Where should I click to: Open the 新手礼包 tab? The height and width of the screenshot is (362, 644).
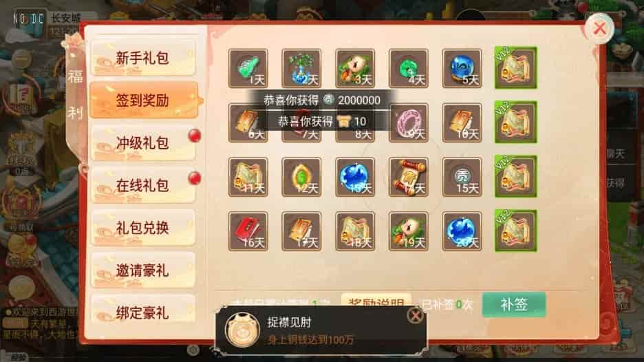[x=142, y=58]
